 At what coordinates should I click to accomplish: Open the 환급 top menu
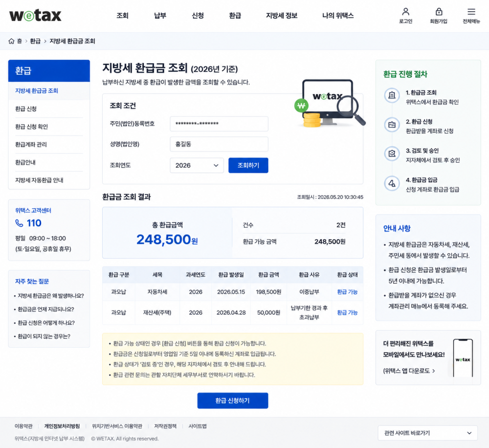[235, 16]
